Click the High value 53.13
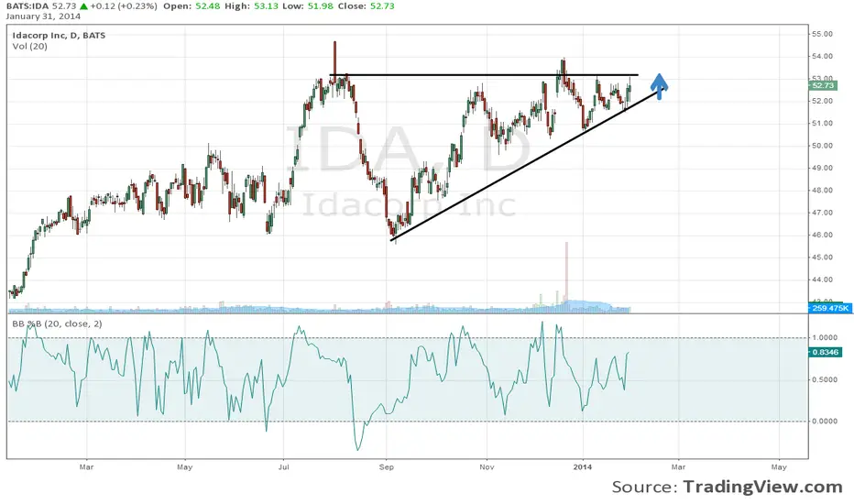The height and width of the screenshot is (504, 854). click(x=267, y=6)
